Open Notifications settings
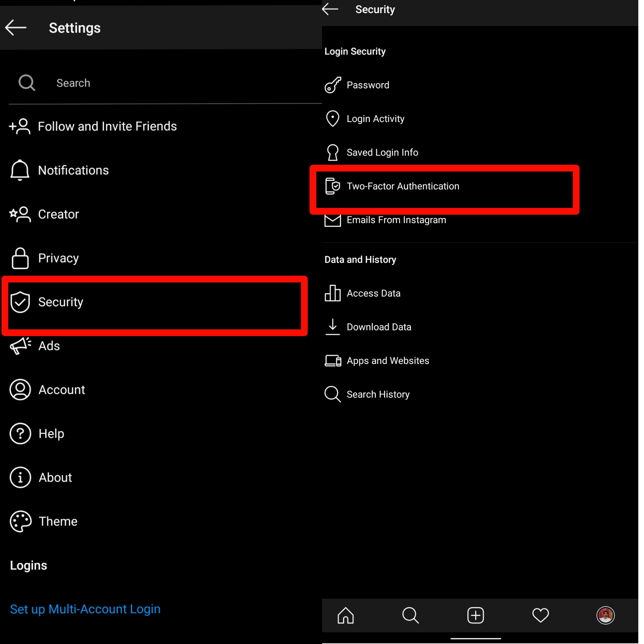644x644 pixels. click(x=73, y=170)
